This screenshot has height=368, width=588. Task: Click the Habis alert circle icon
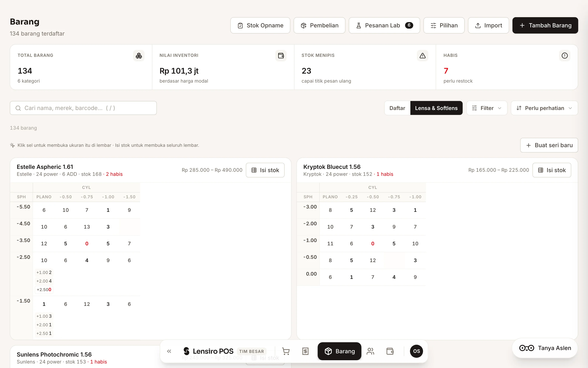(565, 56)
